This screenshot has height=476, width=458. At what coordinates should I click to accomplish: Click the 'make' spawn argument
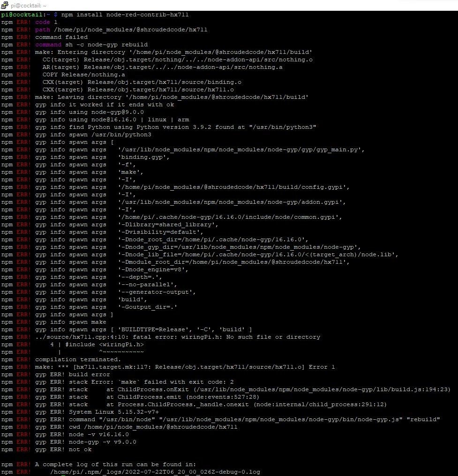point(131,172)
